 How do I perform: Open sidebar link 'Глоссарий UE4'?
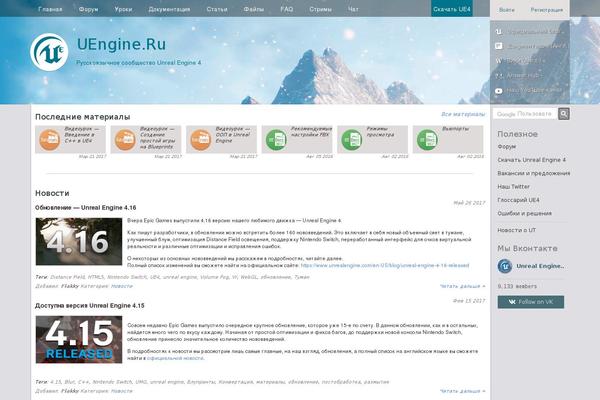tap(518, 200)
